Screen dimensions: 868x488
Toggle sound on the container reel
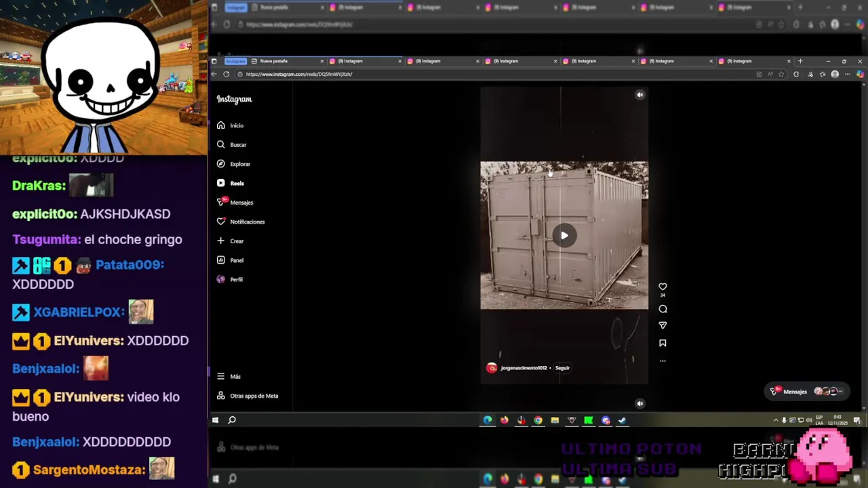pos(639,95)
